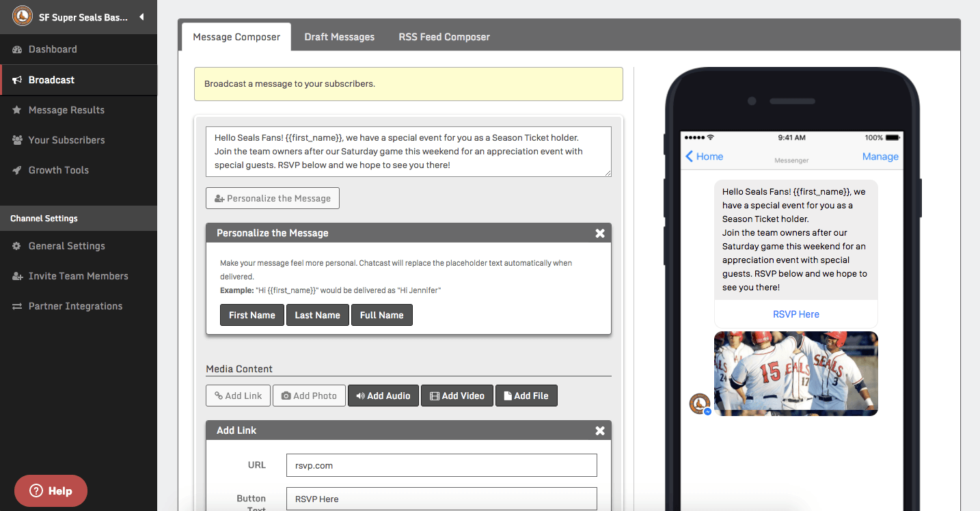Click the Message Results star icon
980x511 pixels.
pyautogui.click(x=17, y=110)
